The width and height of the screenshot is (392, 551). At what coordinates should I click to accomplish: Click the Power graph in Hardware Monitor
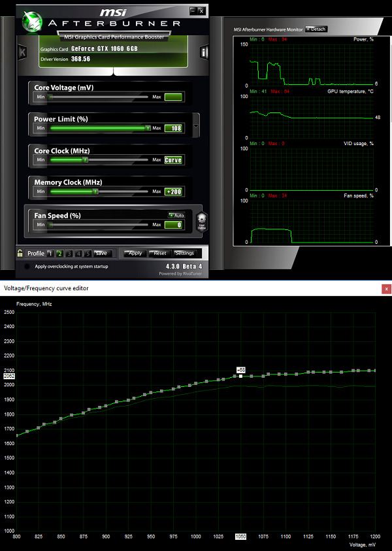312,65
